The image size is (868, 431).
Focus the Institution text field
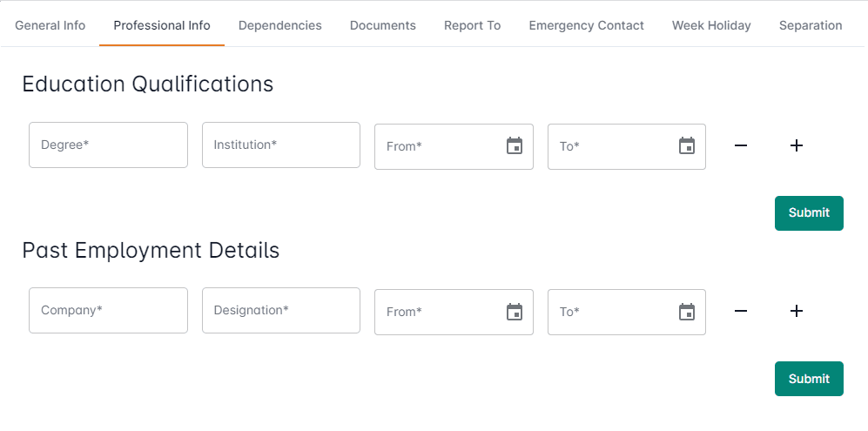[280, 145]
